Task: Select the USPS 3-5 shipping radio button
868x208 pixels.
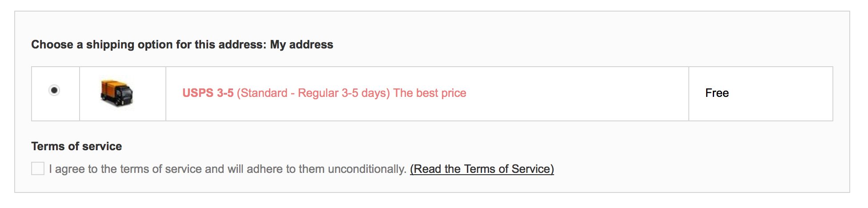Action: coord(54,90)
